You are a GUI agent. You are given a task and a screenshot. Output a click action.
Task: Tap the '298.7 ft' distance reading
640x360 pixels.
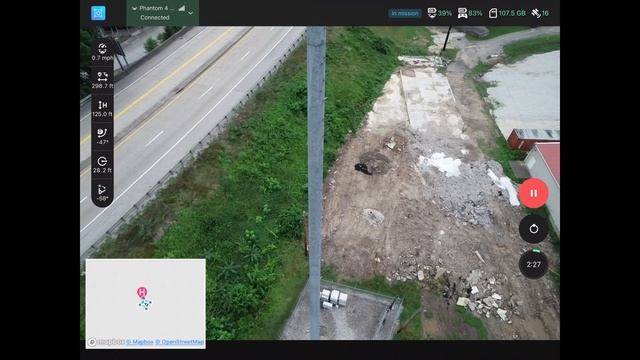coord(102,86)
